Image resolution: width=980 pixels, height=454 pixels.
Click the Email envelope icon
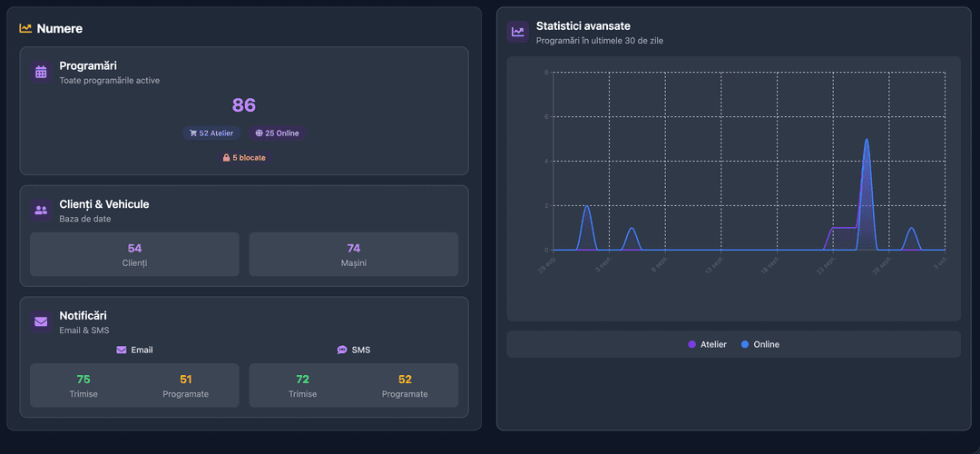[x=122, y=350]
